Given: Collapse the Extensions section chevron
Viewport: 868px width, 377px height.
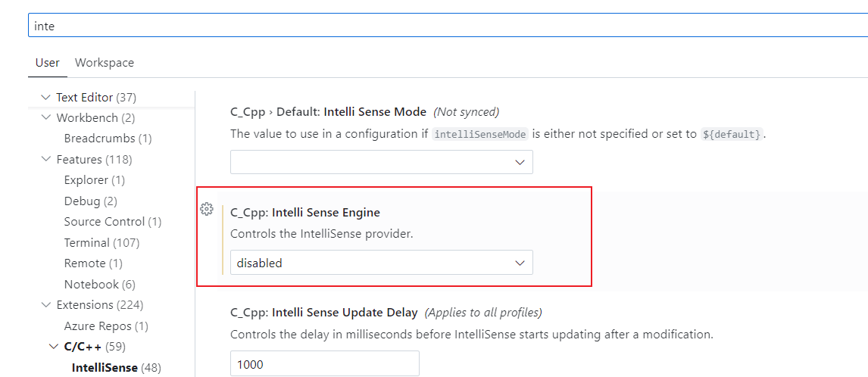Looking at the screenshot, I should pyautogui.click(x=45, y=305).
